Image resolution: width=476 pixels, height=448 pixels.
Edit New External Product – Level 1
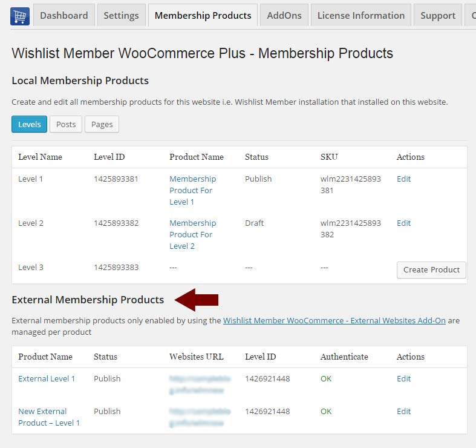pyautogui.click(x=404, y=411)
